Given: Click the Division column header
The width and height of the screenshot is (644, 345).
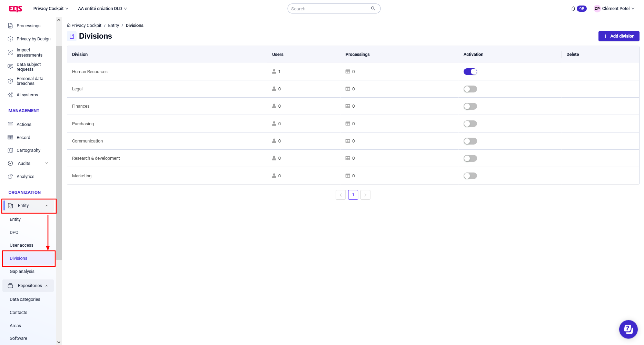Looking at the screenshot, I should (x=80, y=55).
